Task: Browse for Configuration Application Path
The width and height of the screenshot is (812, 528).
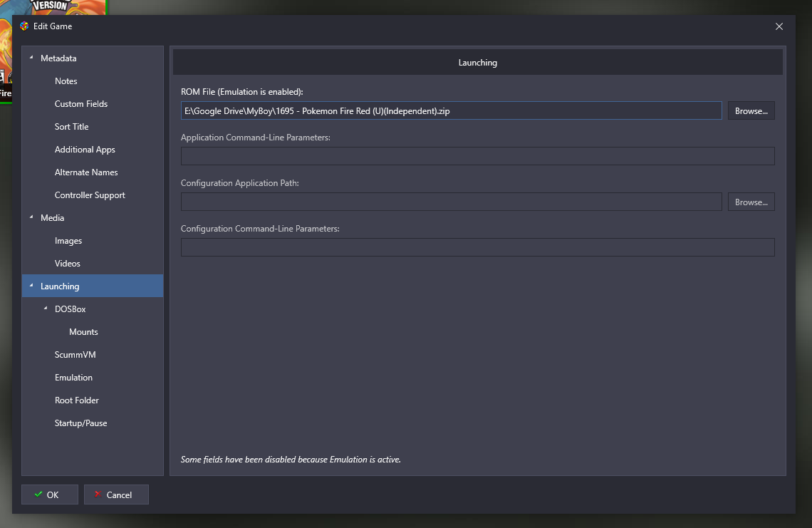Action: [x=751, y=202]
